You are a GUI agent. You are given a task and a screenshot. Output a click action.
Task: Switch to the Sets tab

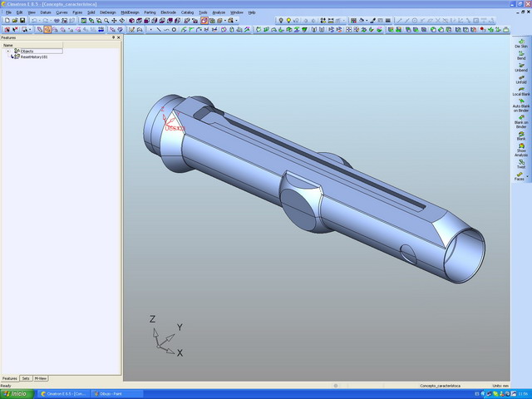coord(26,378)
